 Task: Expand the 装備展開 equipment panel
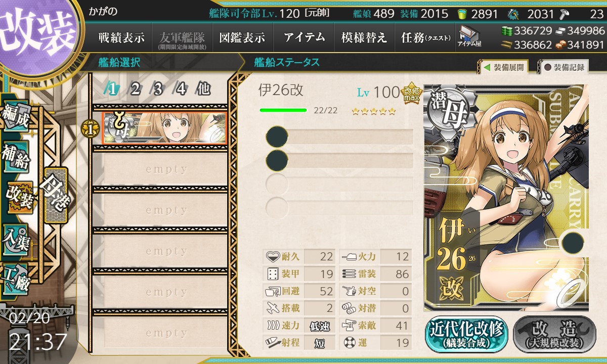(x=504, y=67)
